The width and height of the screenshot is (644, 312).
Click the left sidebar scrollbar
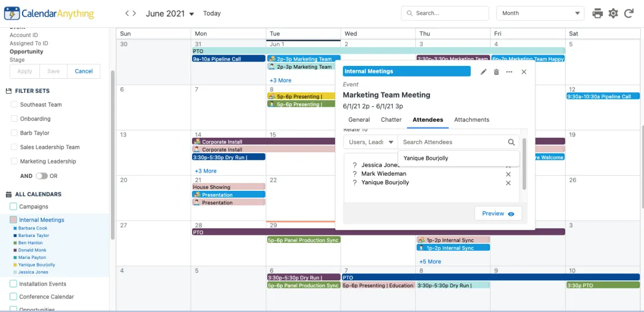coord(113,155)
